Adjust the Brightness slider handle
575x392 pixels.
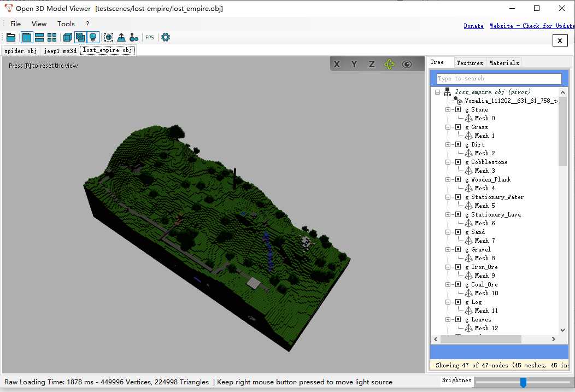523,382
